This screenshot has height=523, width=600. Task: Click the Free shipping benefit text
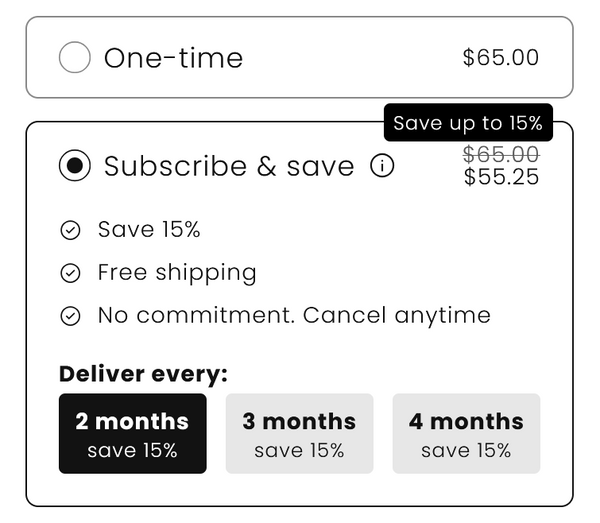click(x=177, y=273)
